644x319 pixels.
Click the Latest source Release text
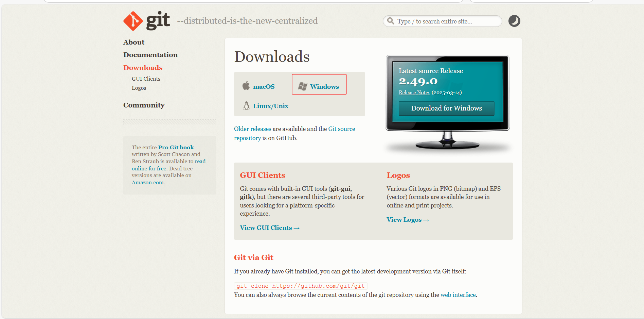pos(431,71)
